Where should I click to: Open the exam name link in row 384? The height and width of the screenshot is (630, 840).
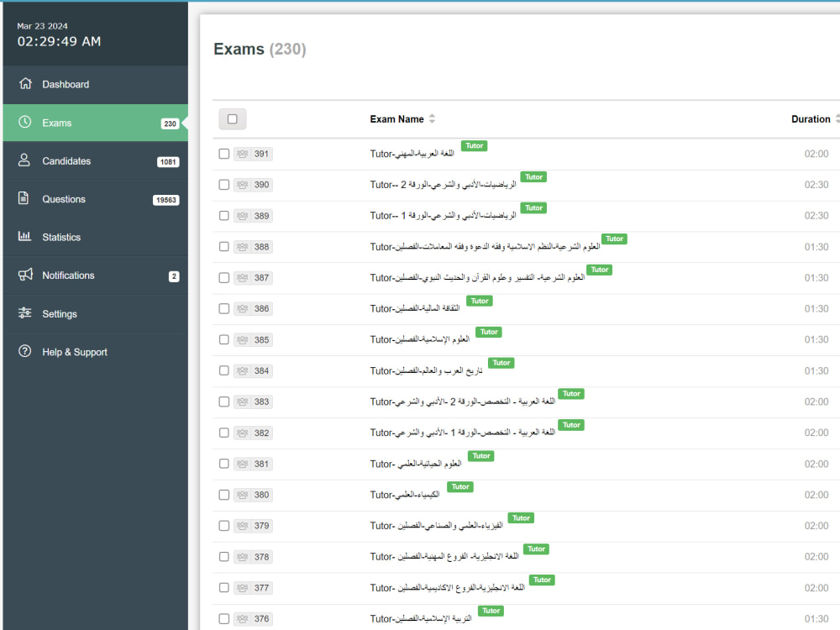coord(426,370)
